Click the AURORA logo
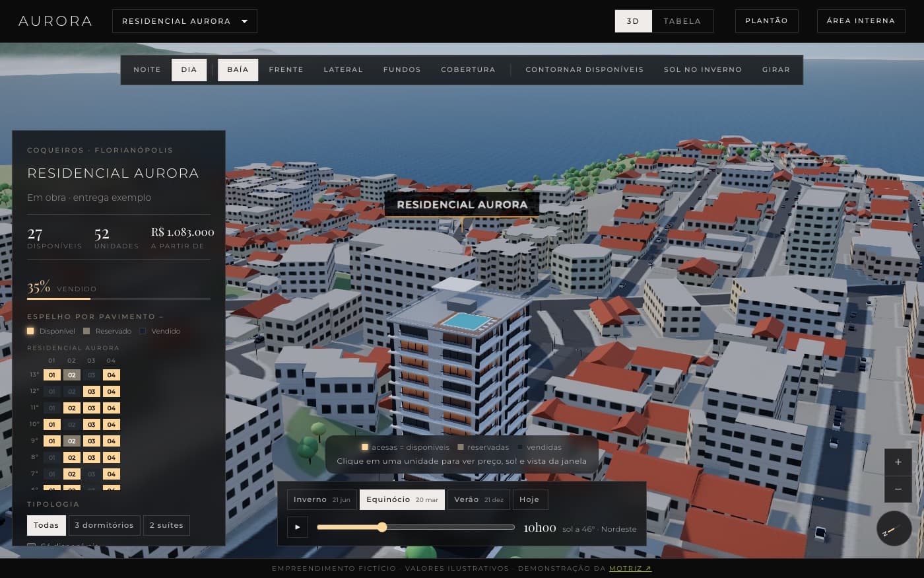Screen dimensions: 924x578 click(55, 21)
